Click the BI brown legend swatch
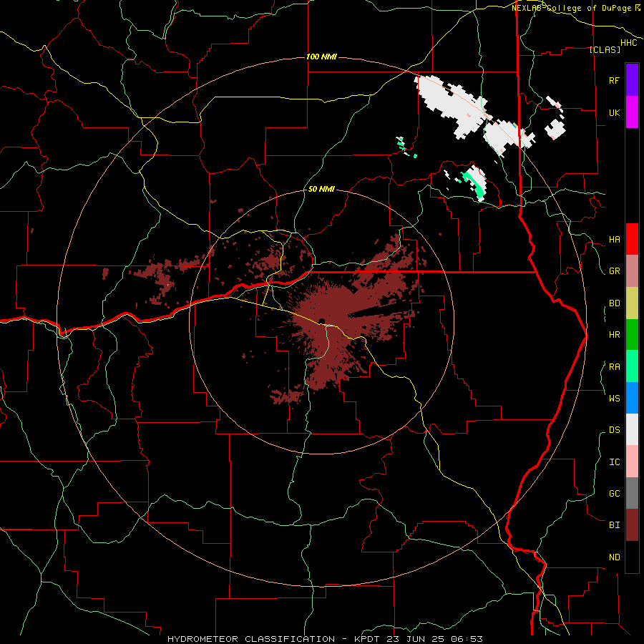 [x=632, y=525]
